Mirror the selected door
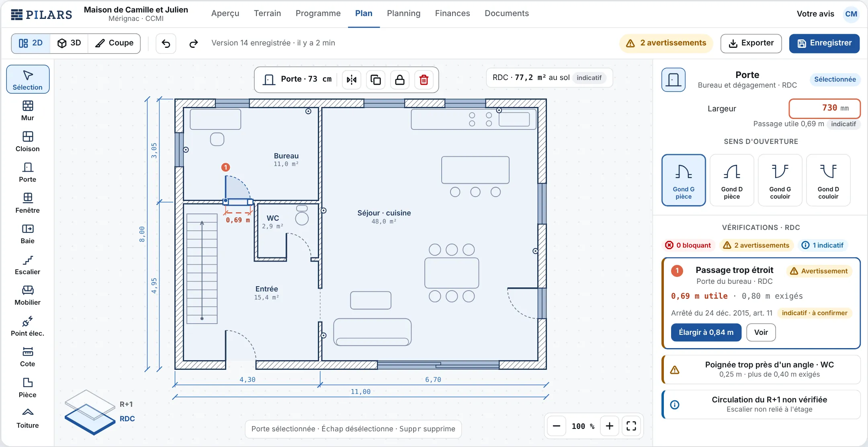This screenshot has height=447, width=868. click(x=352, y=80)
